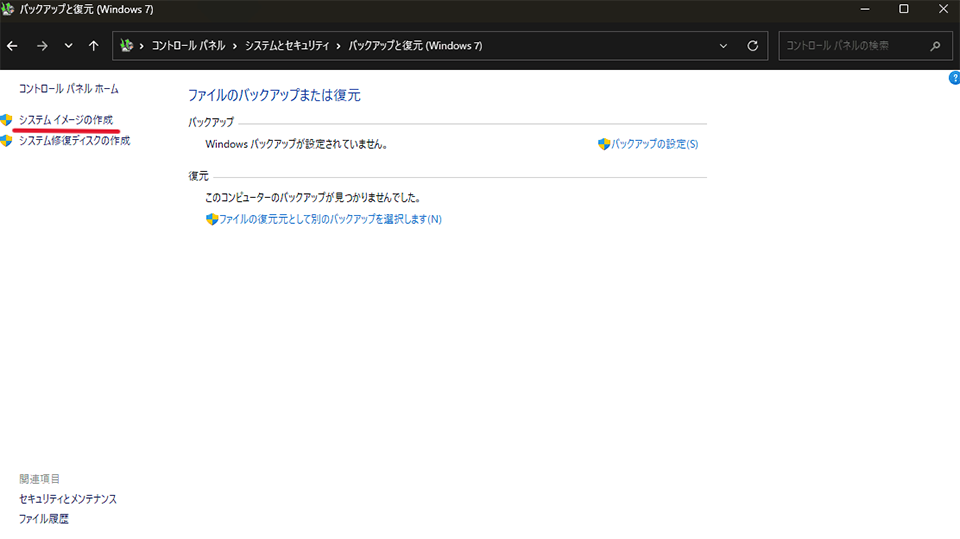Maximize the window
The height and width of the screenshot is (539, 960).
click(904, 9)
